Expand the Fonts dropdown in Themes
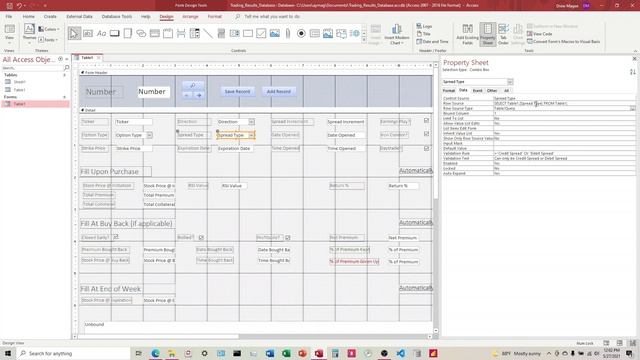This screenshot has height=360, width=640. 49,40
